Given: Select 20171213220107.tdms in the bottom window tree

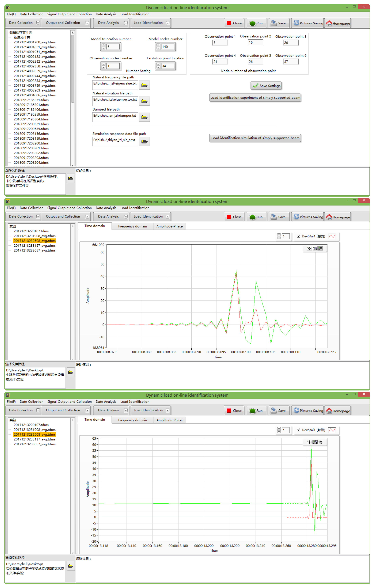Looking at the screenshot, I should point(31,425).
